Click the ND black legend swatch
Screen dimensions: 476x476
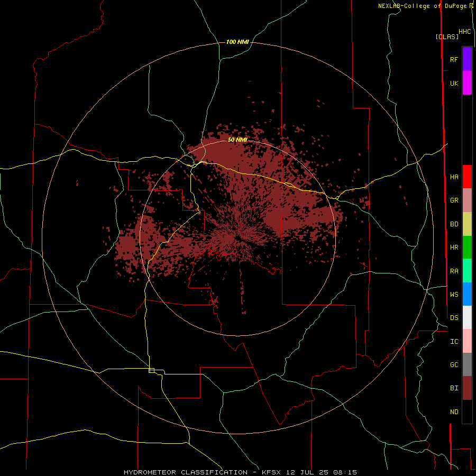point(467,411)
